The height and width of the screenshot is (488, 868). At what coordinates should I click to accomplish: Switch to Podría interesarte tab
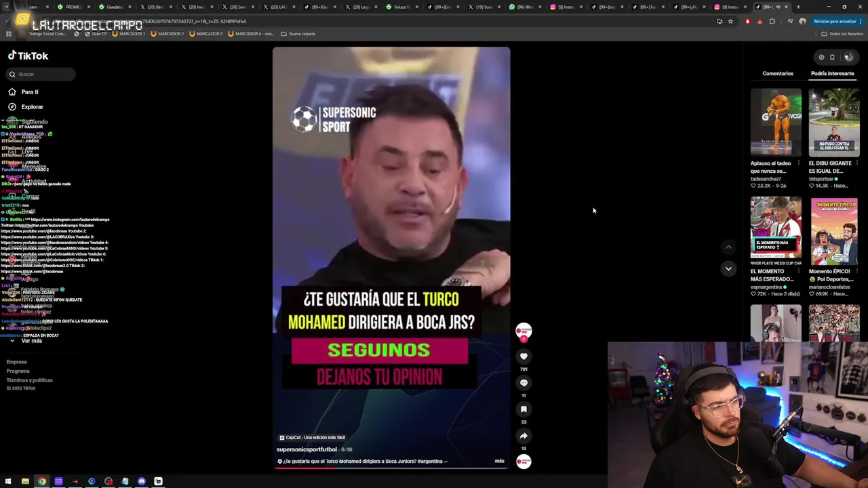(x=832, y=73)
